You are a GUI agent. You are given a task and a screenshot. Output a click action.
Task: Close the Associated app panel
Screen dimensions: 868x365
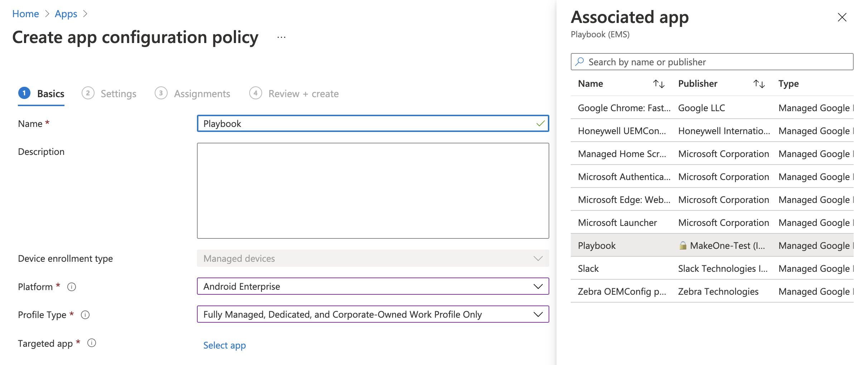point(842,17)
